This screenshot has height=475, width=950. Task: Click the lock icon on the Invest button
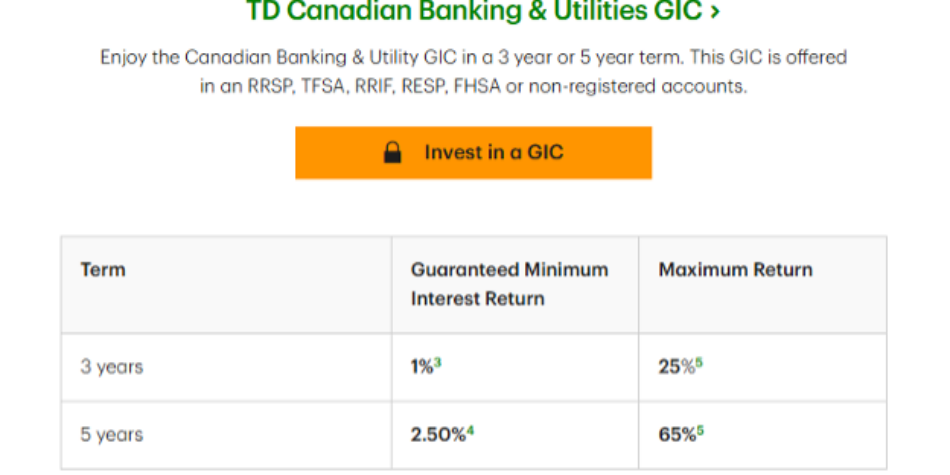point(393,153)
